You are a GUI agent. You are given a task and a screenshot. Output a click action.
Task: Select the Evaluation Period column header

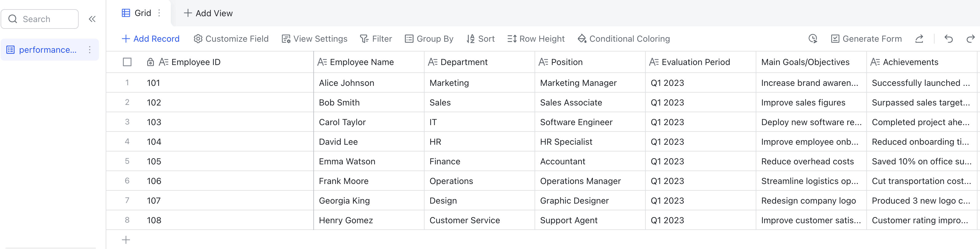click(701, 62)
